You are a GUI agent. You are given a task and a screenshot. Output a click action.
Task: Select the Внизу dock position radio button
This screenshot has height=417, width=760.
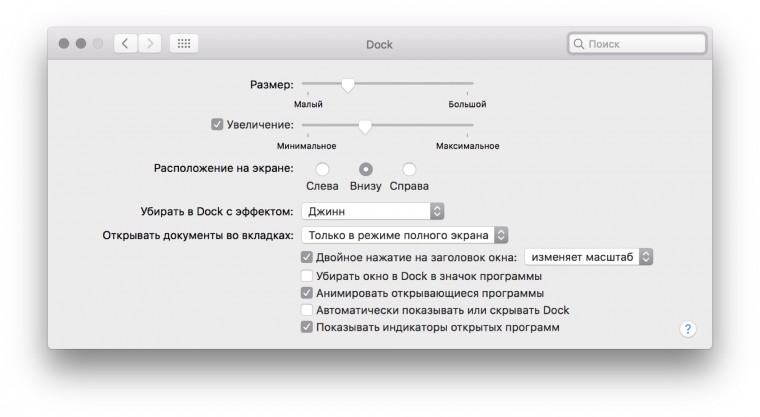[x=366, y=169]
